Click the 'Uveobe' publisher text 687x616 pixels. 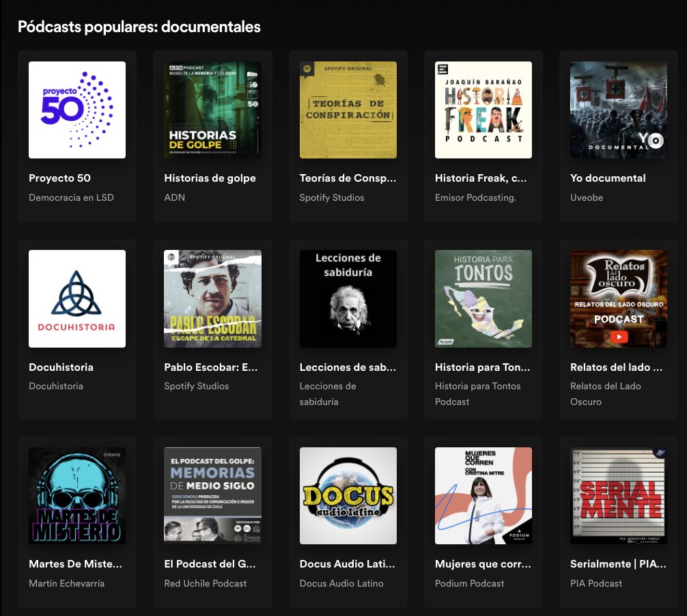[586, 197]
